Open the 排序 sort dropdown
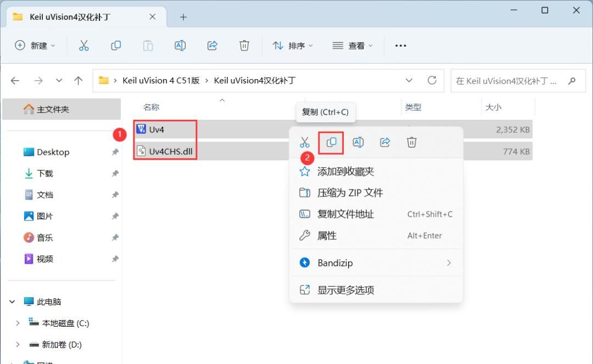 [293, 46]
